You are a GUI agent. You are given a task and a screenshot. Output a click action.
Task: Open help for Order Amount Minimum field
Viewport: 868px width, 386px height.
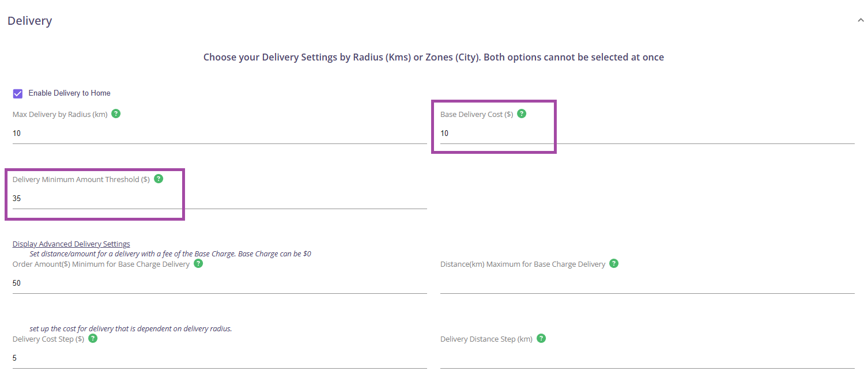[198, 263]
